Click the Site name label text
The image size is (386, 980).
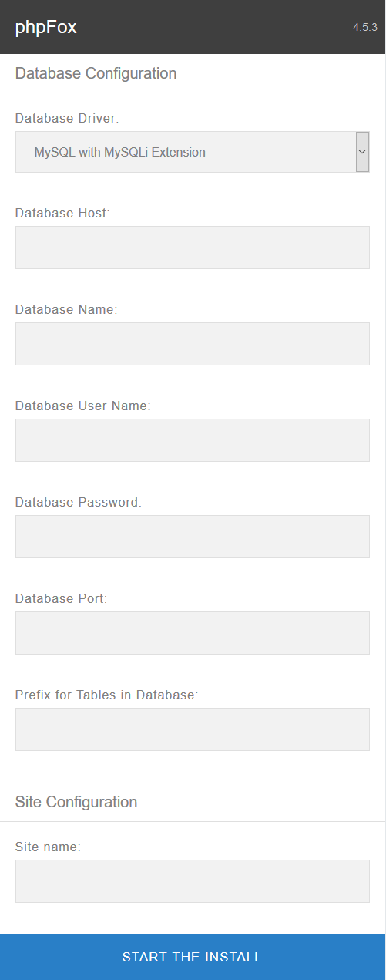coord(49,847)
